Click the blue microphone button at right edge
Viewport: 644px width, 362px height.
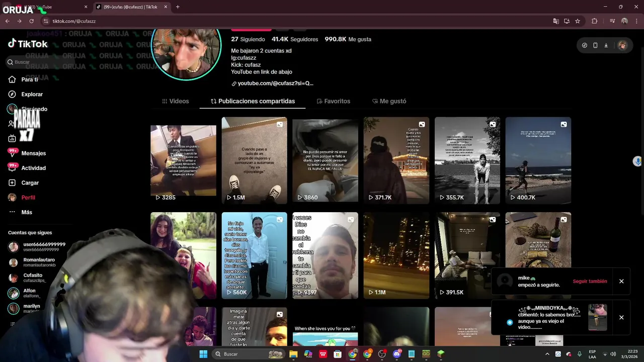(x=637, y=161)
